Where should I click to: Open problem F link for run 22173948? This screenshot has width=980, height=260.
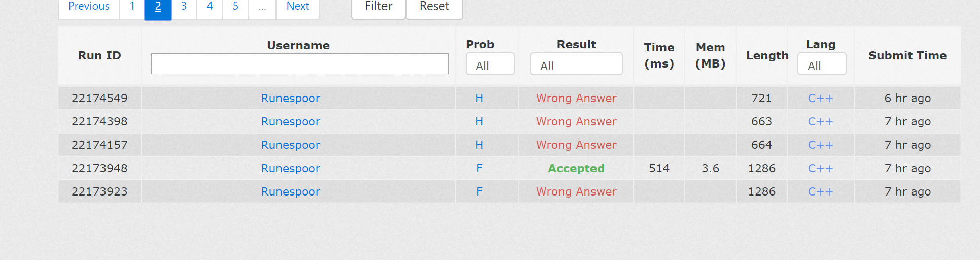pyautogui.click(x=479, y=169)
